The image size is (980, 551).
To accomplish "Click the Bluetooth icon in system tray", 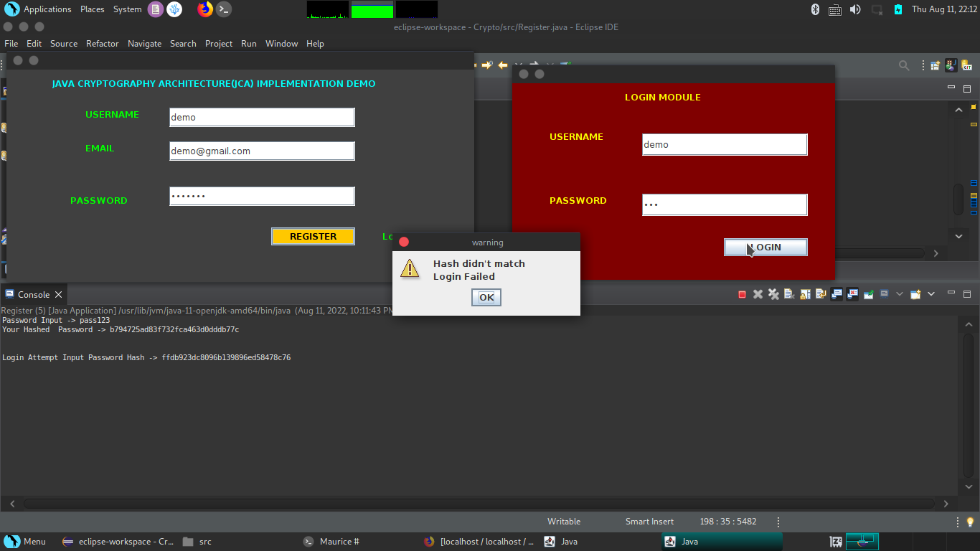I will pos(815,9).
